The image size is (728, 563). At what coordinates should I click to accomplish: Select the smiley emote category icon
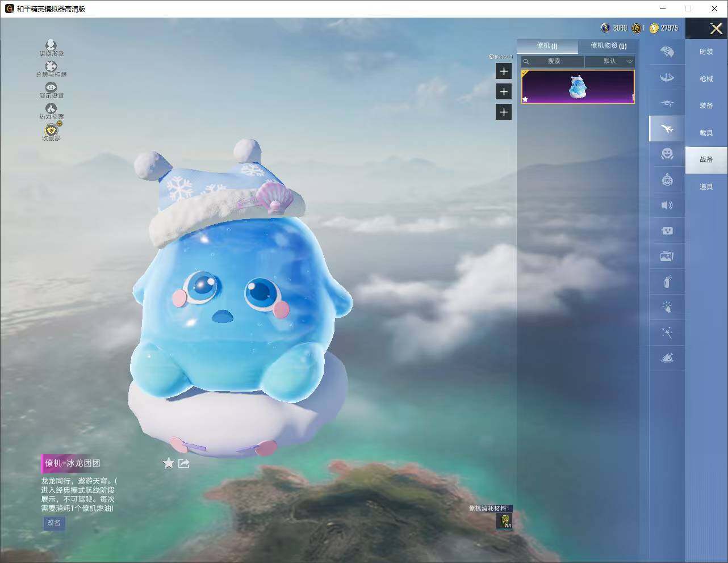[x=667, y=153]
